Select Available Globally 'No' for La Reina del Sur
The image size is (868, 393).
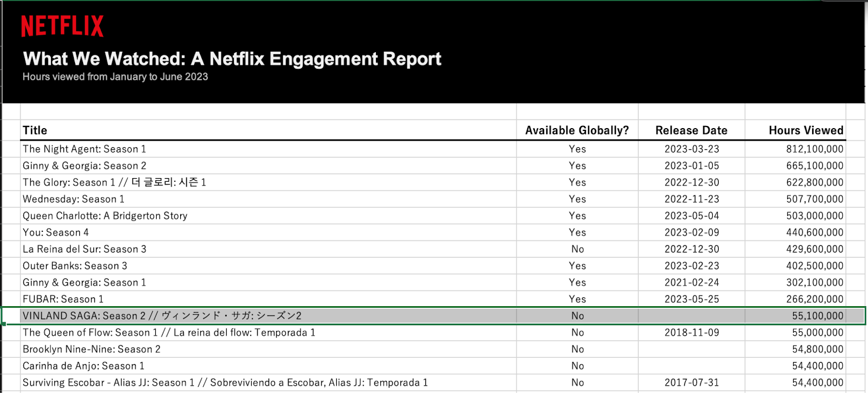pos(577,249)
